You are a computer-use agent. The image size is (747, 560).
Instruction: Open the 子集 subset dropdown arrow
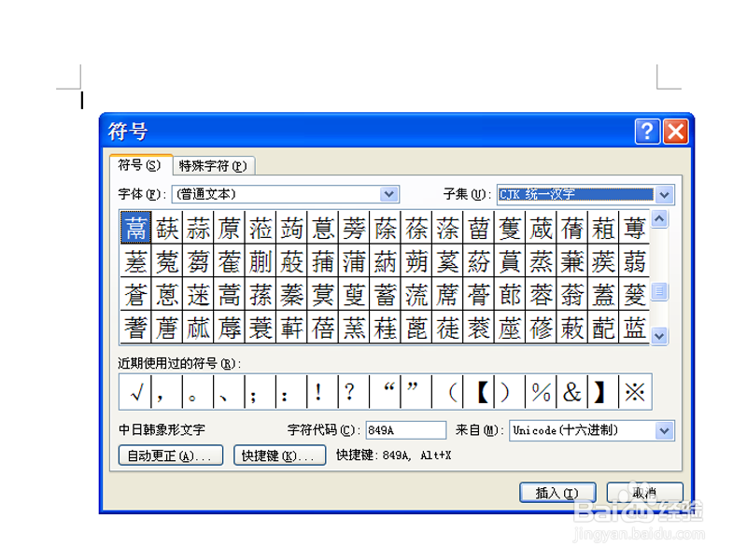coord(665,194)
